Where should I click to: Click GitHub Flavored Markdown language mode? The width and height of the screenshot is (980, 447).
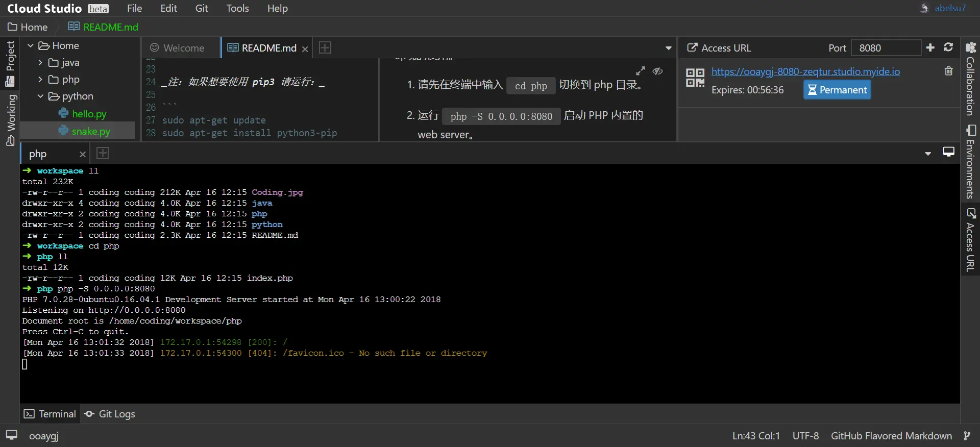tap(891, 436)
